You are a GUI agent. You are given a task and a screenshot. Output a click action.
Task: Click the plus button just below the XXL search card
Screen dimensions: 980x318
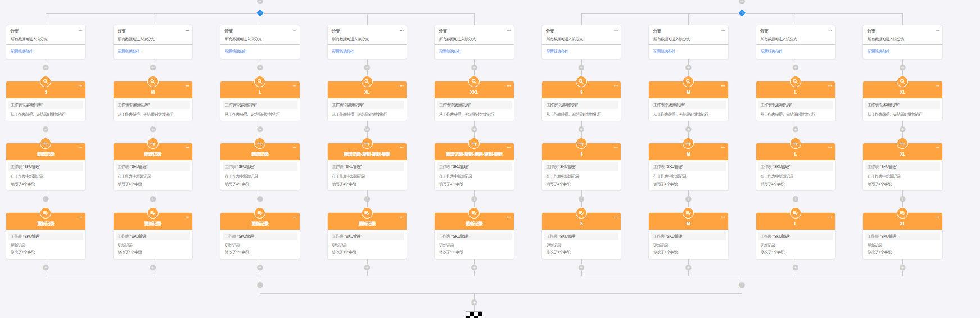tap(474, 129)
